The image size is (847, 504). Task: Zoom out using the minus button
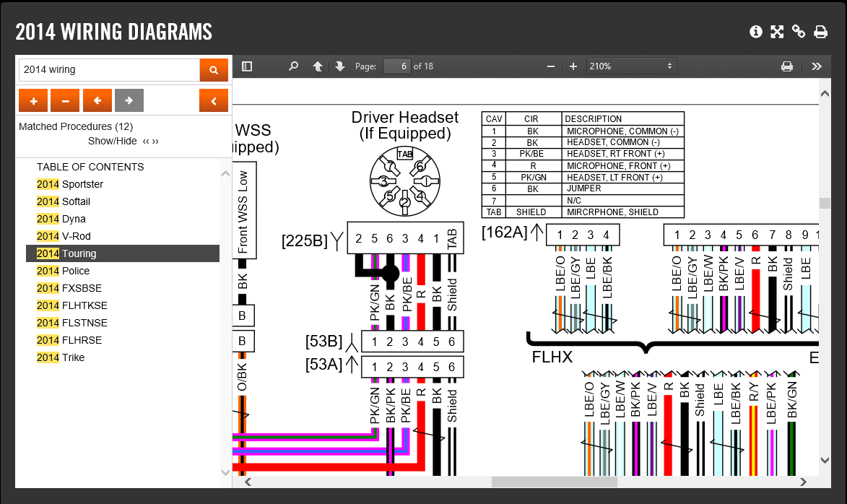click(551, 66)
